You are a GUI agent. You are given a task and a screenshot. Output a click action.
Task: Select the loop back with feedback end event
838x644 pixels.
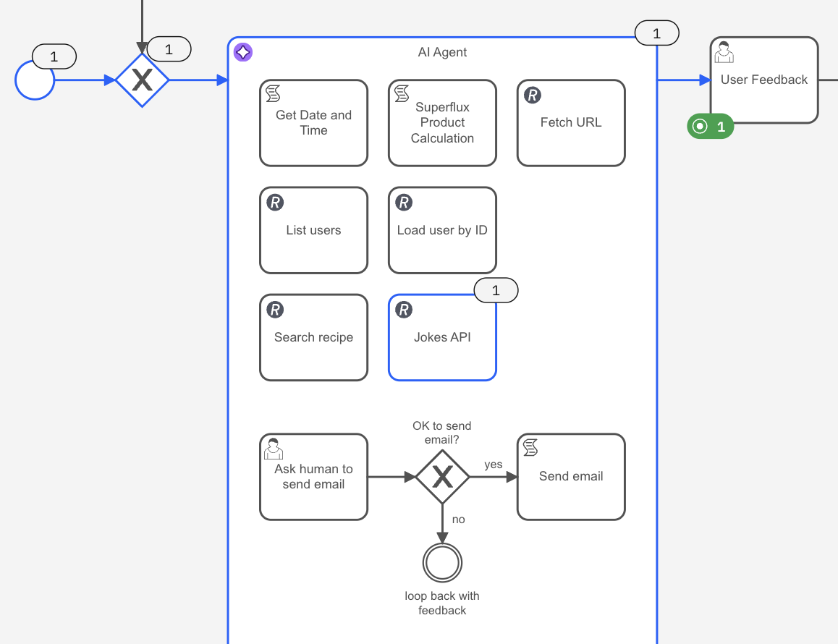[442, 562]
